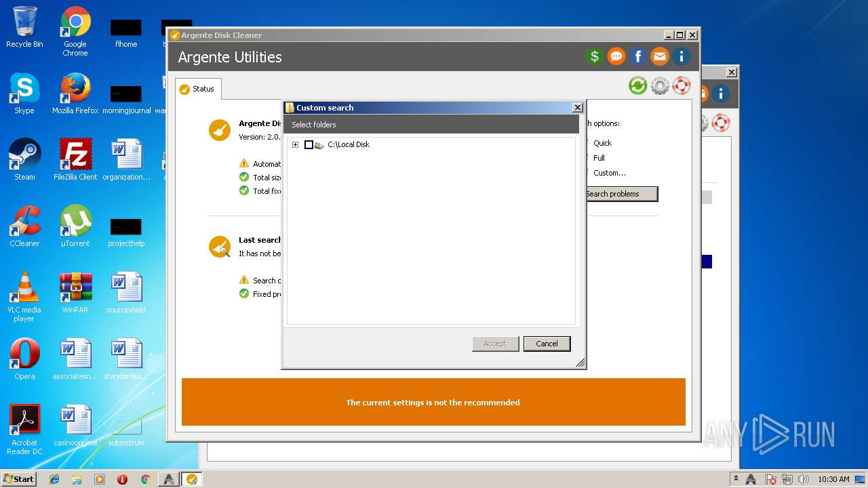Open CCleaner desktop shortcut
The image size is (868, 488).
24,226
